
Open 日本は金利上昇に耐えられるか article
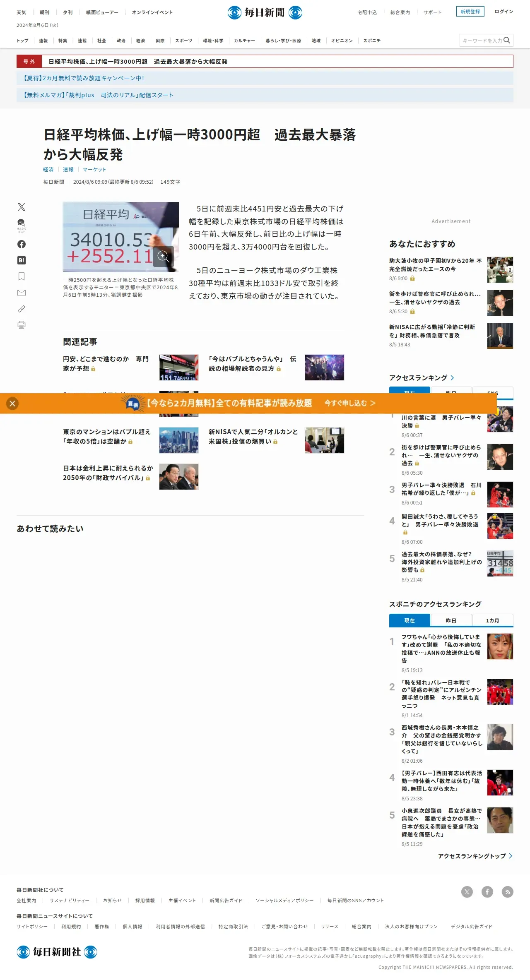coord(108,473)
